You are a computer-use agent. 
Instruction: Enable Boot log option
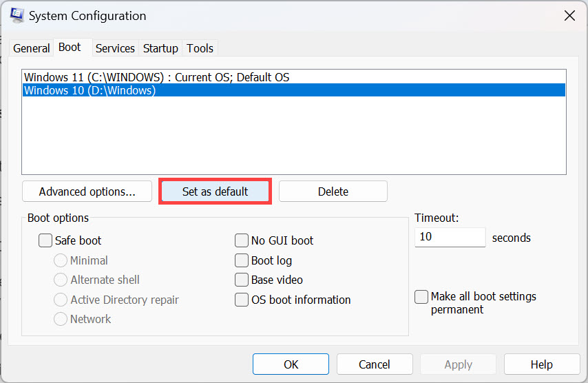[x=242, y=260]
